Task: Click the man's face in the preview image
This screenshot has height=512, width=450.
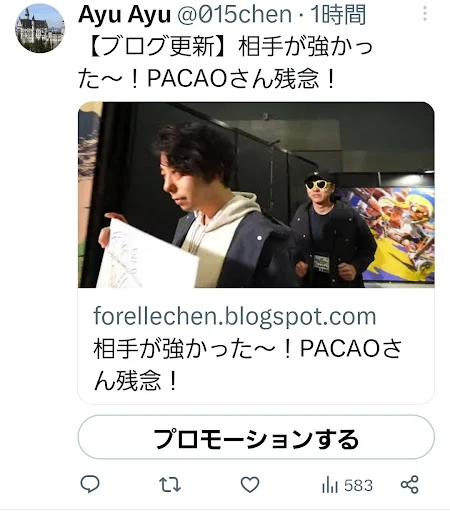Action: (x=175, y=188)
